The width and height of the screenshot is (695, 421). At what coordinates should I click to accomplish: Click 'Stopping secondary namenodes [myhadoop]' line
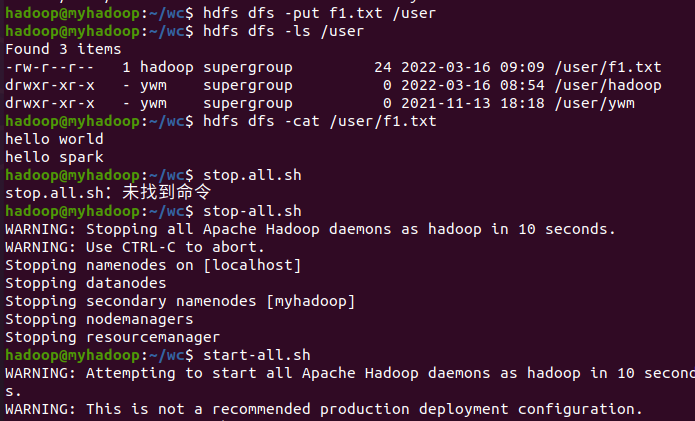(x=180, y=301)
